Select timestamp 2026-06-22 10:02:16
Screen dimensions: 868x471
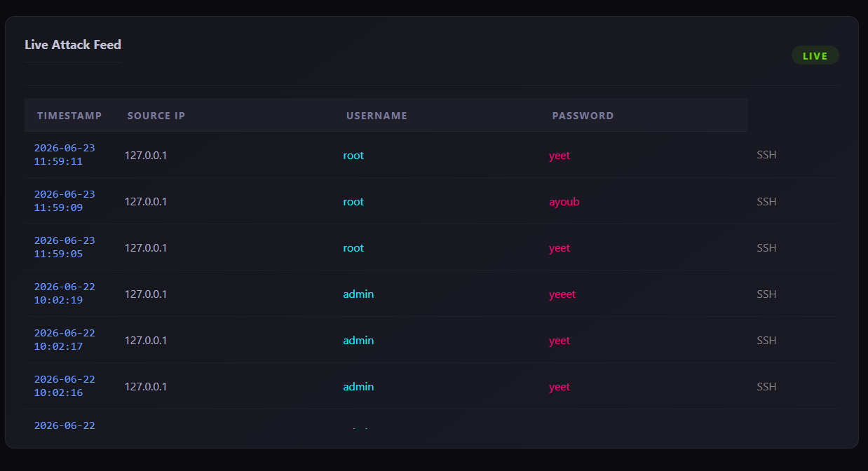click(x=65, y=386)
